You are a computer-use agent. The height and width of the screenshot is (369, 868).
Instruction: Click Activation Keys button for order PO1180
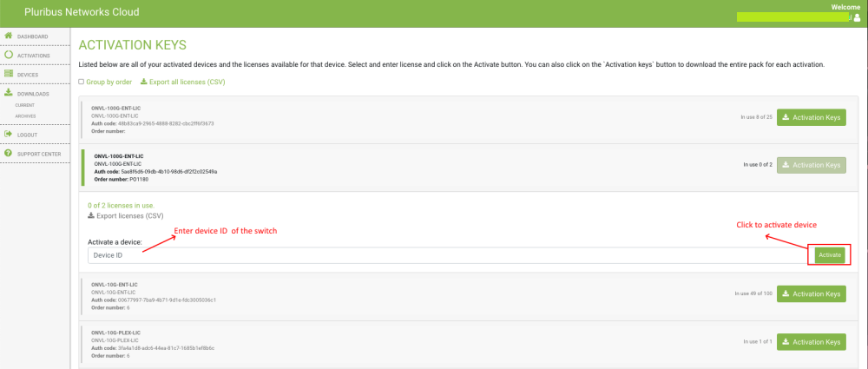point(811,165)
